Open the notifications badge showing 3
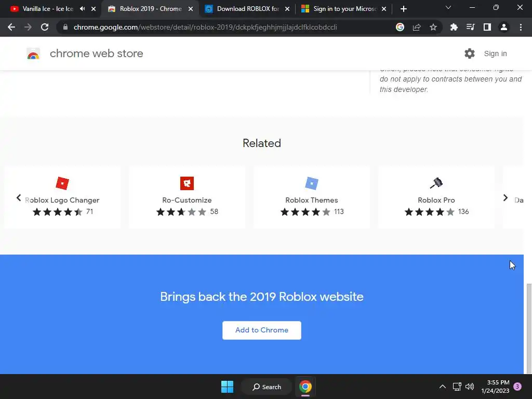This screenshot has height=399, width=532. click(517, 387)
